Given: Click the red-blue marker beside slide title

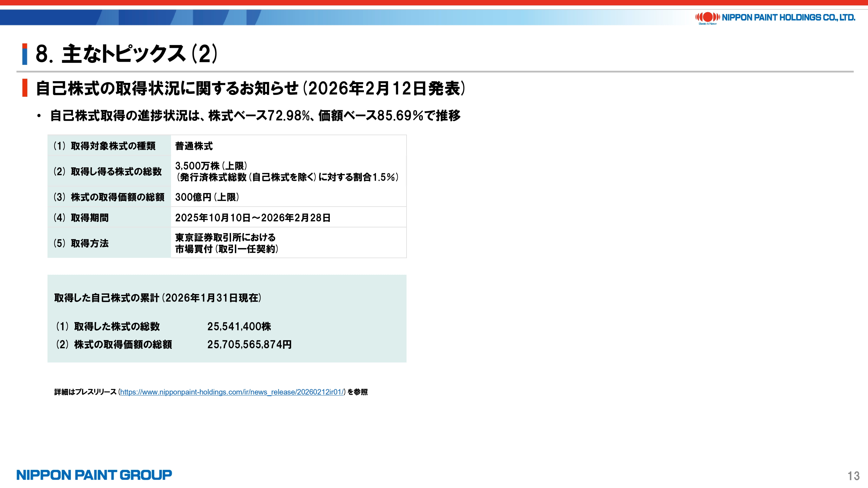Looking at the screenshot, I should pos(25,54).
